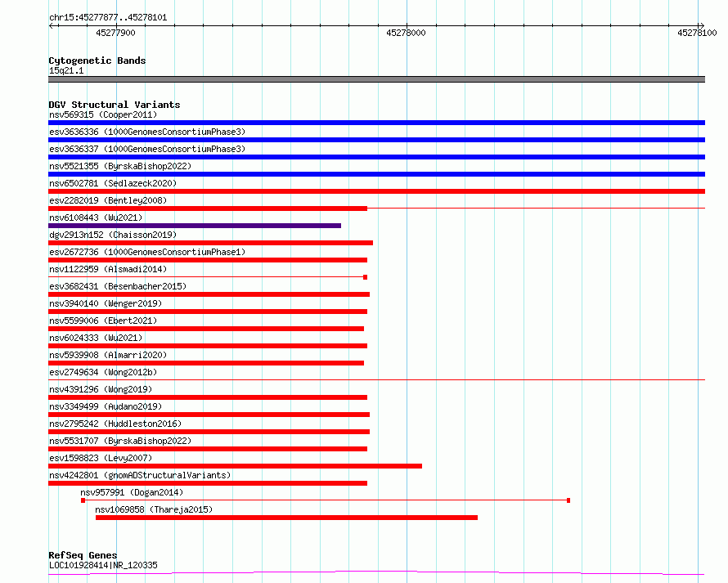Screen dimensions: 728x583
Task: Select variant esv2282019 (Bentley2008) label
Action: (108, 200)
